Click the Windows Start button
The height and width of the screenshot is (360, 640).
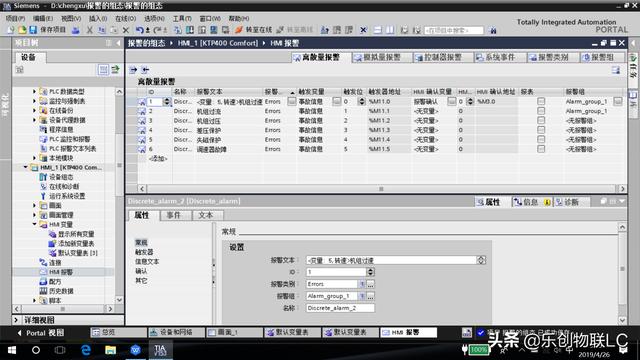[x=12, y=350]
